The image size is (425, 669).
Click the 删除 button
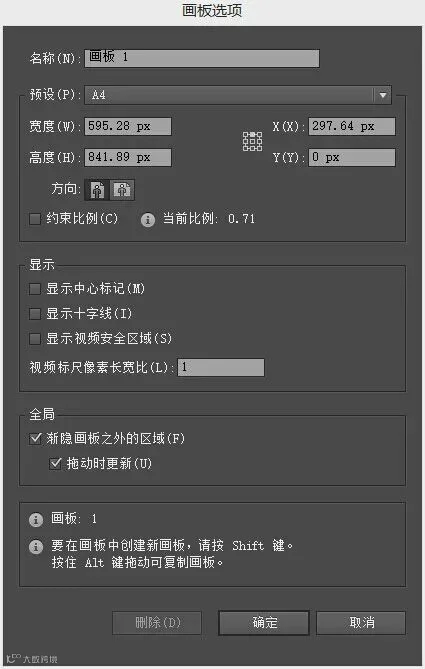tap(157, 623)
